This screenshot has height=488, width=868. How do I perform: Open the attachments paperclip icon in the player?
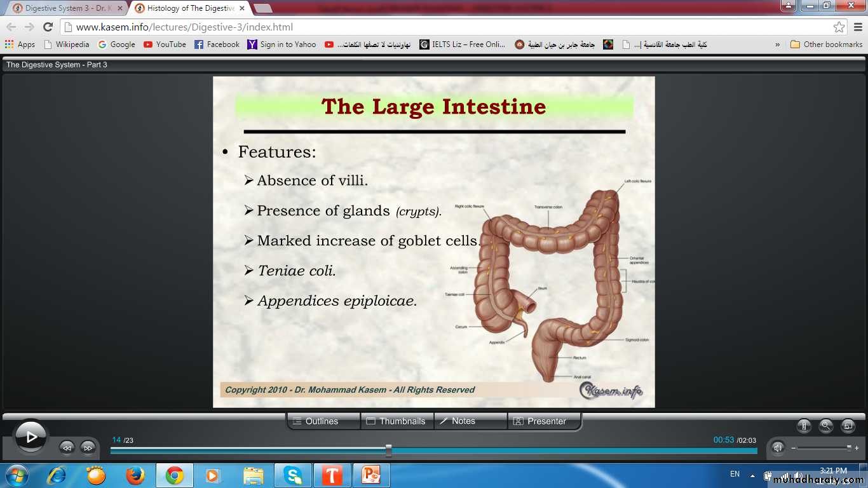[x=804, y=426]
